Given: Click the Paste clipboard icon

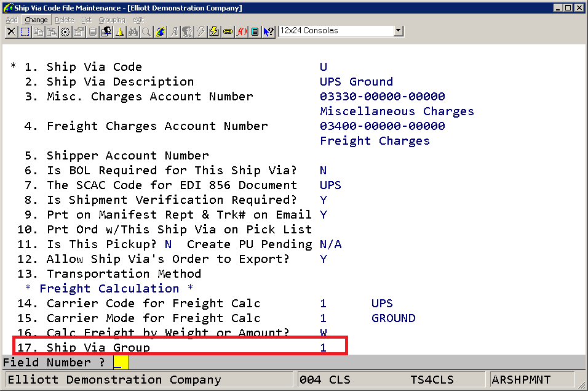Looking at the screenshot, I should click(52, 32).
